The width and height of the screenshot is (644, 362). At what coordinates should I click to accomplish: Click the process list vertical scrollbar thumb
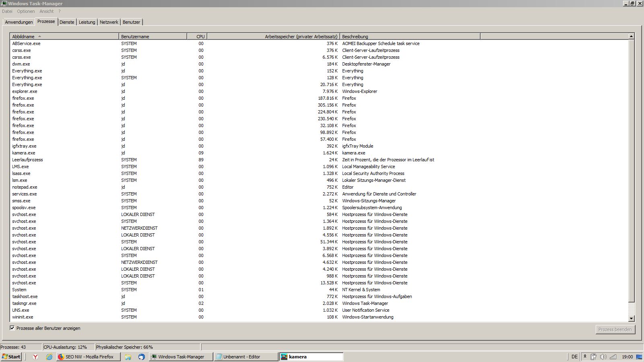(x=631, y=171)
